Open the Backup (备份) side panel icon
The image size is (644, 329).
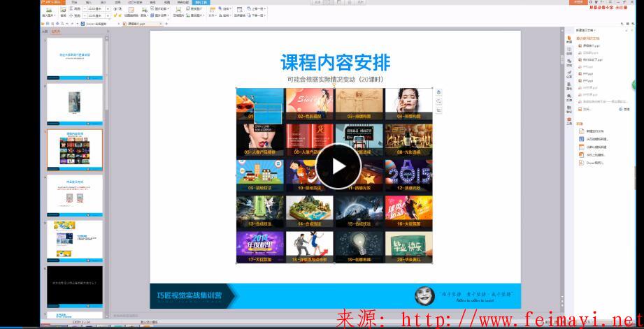click(569, 110)
